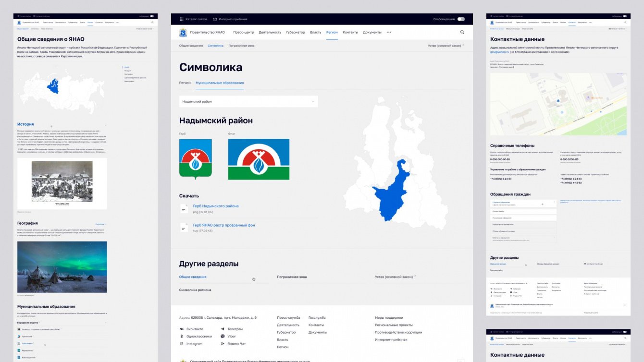
Task: Open Пресс-центр in center page top navigation
Action: (x=244, y=32)
